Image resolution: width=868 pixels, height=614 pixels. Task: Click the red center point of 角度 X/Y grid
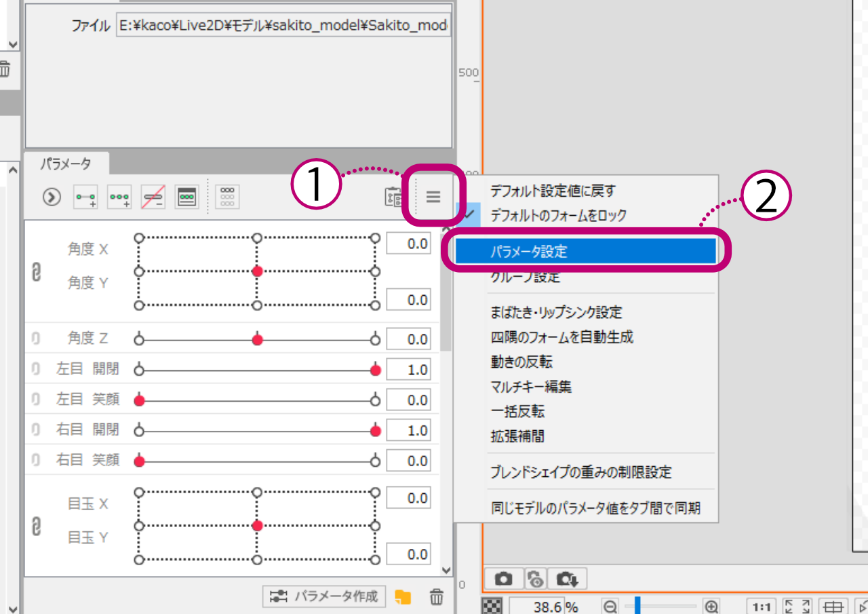[x=257, y=271]
